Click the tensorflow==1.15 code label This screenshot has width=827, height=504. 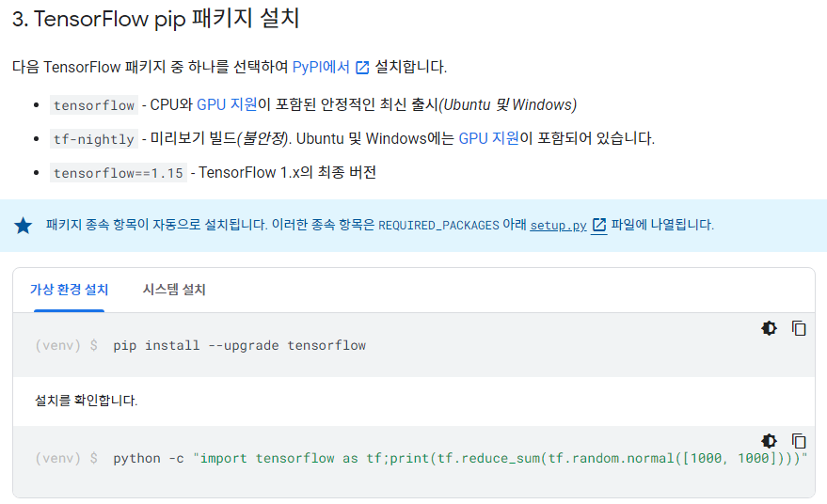coord(119,172)
